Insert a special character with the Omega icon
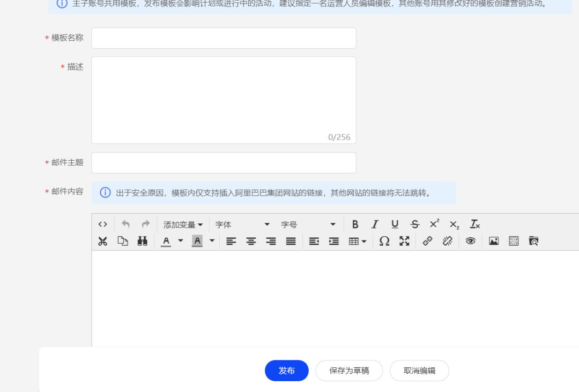Image resolution: width=579 pixels, height=392 pixels. (x=384, y=241)
